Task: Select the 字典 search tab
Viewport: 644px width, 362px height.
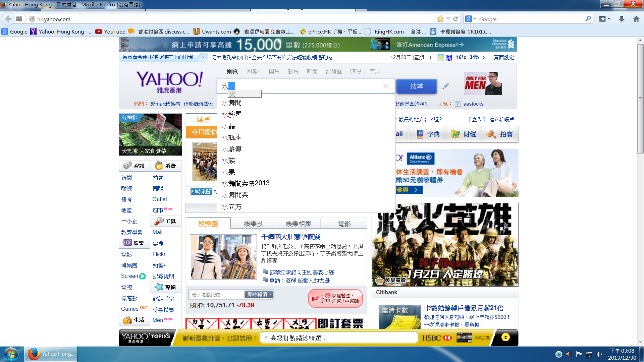Action: [375, 71]
